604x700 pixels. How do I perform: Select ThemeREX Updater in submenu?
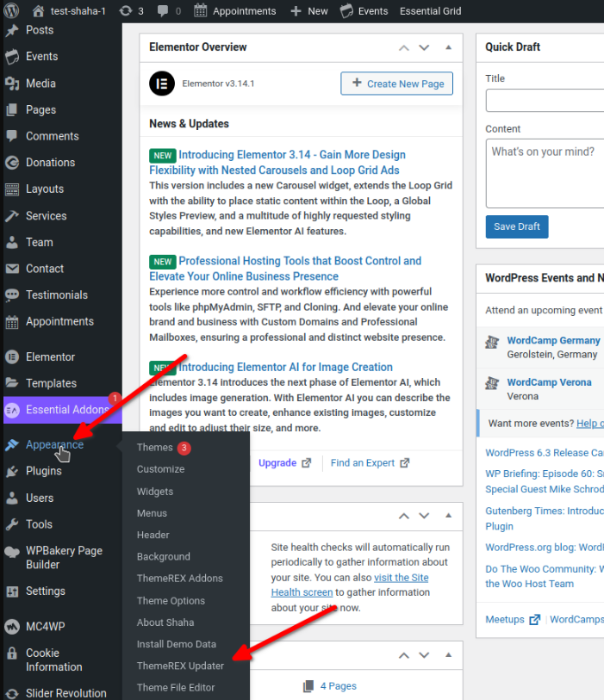(180, 666)
